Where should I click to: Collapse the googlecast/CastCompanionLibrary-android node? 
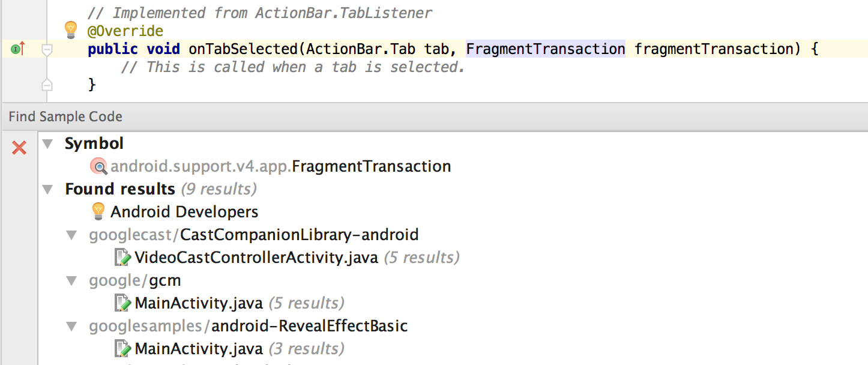pyautogui.click(x=72, y=235)
